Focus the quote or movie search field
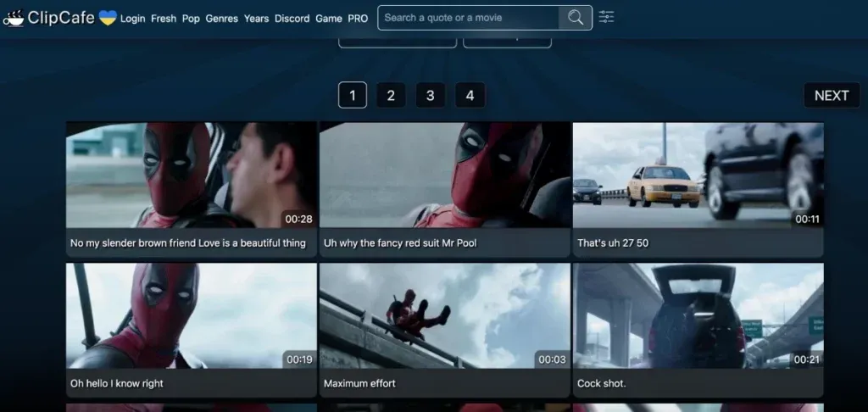Viewport: 868px width, 412px height. click(x=468, y=18)
